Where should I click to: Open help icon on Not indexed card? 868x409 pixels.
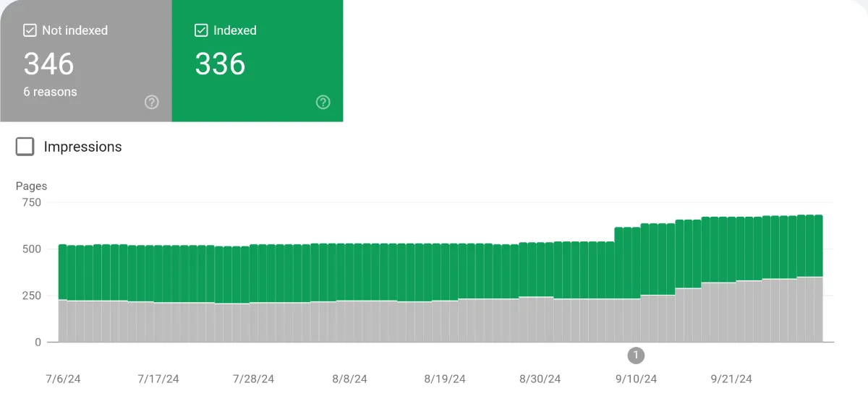tap(152, 102)
